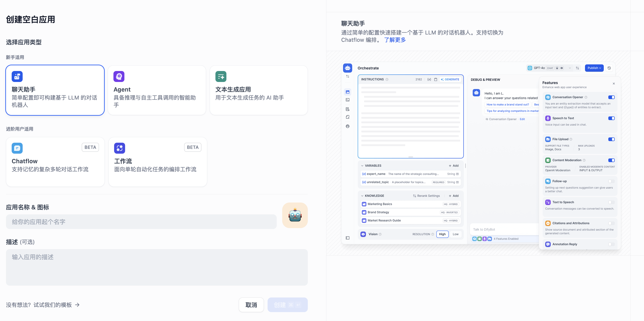
Task: Open the monitoring gauge icon in sidebar
Action: [348, 126]
